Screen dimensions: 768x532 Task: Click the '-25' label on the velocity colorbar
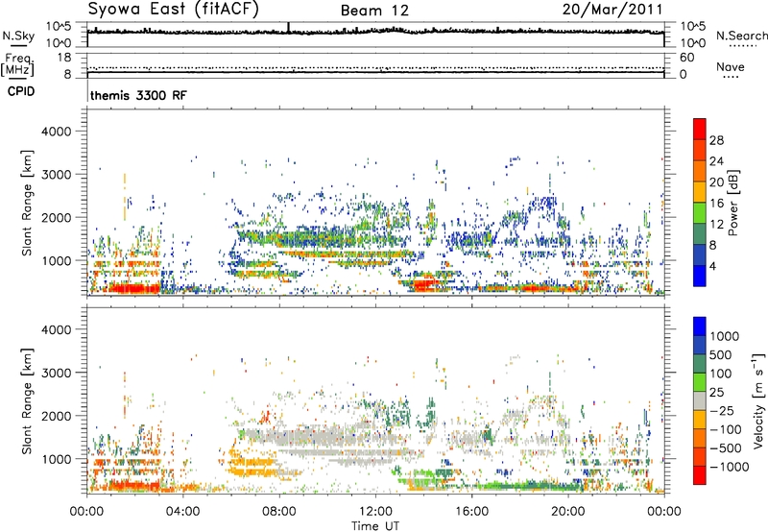pyautogui.click(x=721, y=411)
